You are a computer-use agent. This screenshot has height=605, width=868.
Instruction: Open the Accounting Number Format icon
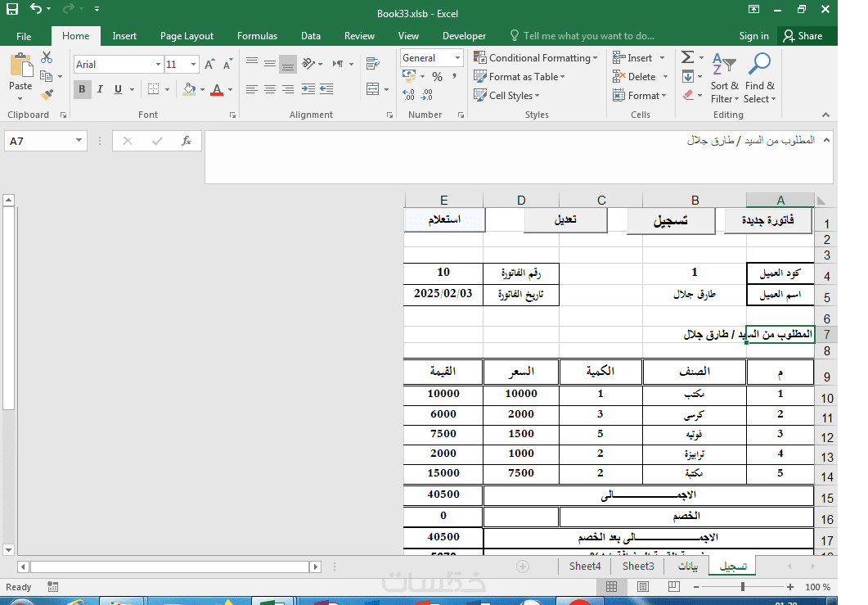click(x=409, y=76)
